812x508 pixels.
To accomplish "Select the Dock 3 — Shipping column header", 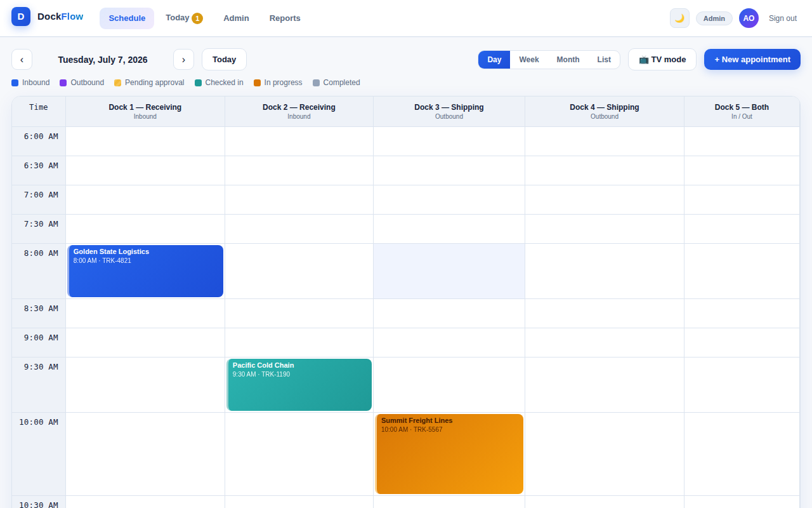I will [x=449, y=112].
